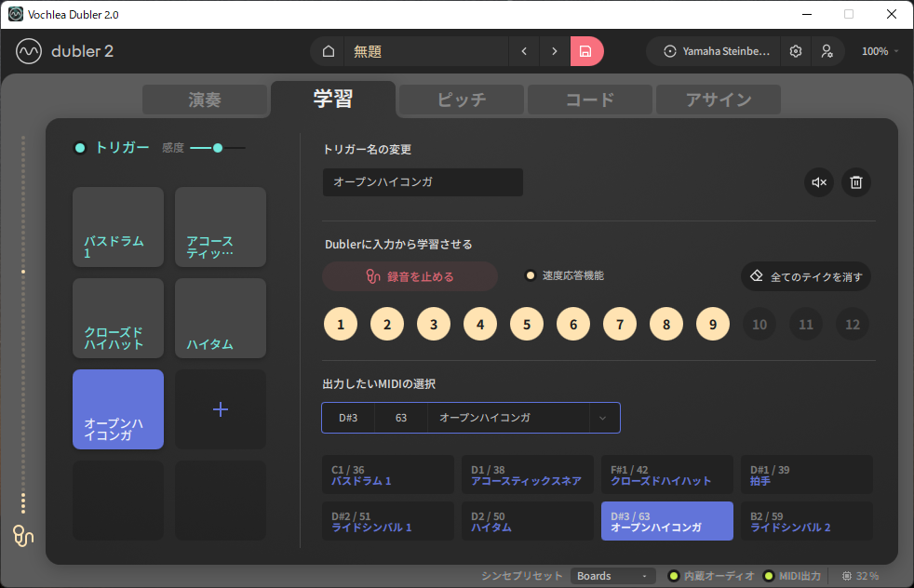Adjust the 感度 sensitivity slider
Image resolution: width=914 pixels, height=588 pixels.
tap(218, 148)
